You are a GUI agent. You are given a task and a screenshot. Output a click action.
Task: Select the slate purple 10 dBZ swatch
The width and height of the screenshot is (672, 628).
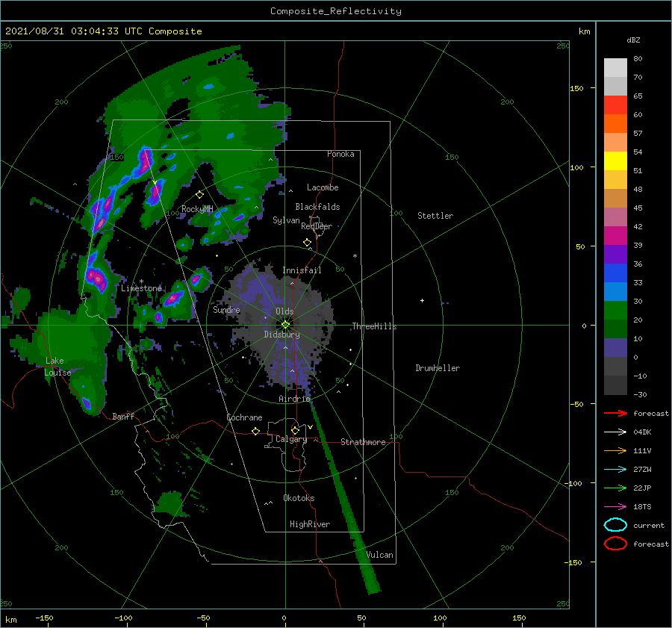[x=615, y=347]
